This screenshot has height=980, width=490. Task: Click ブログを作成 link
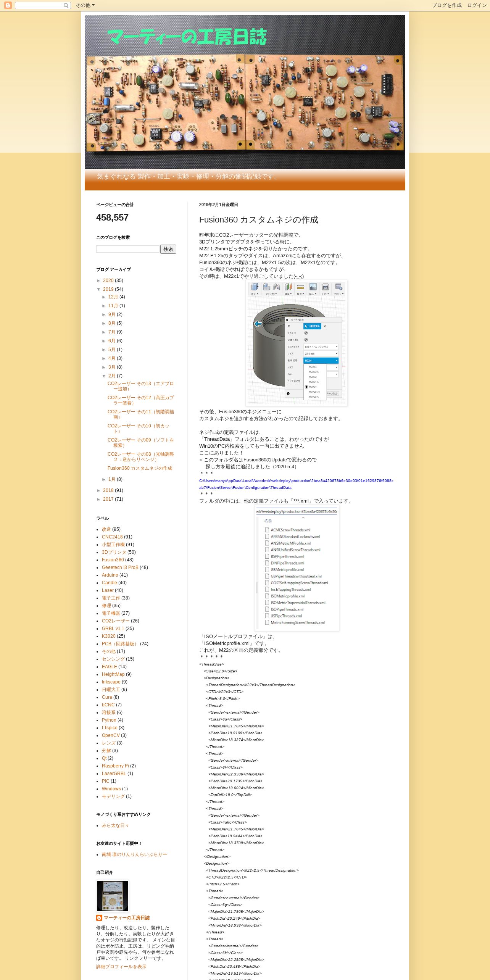click(446, 5)
